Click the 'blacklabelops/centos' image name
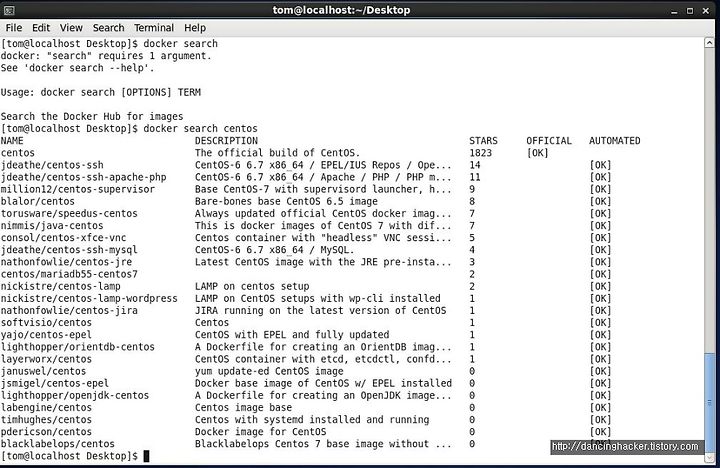Image resolution: width=720 pixels, height=468 pixels. coord(58,444)
